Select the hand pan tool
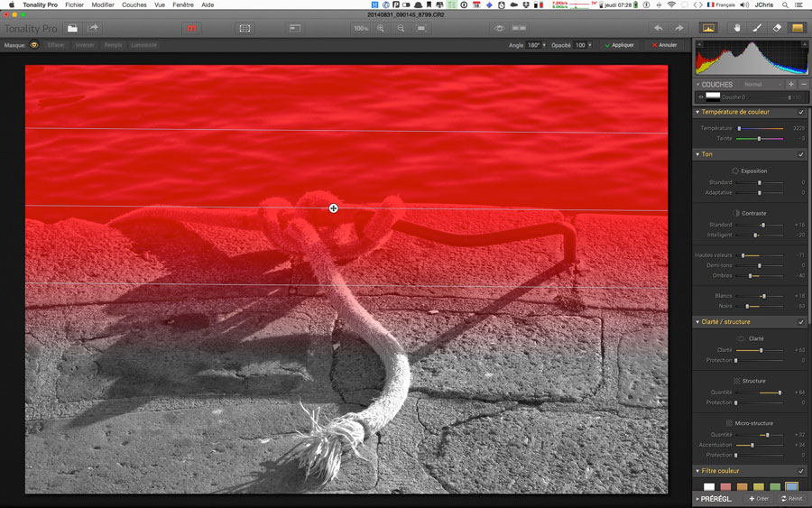Screen dimensions: 812x508 click(737, 29)
